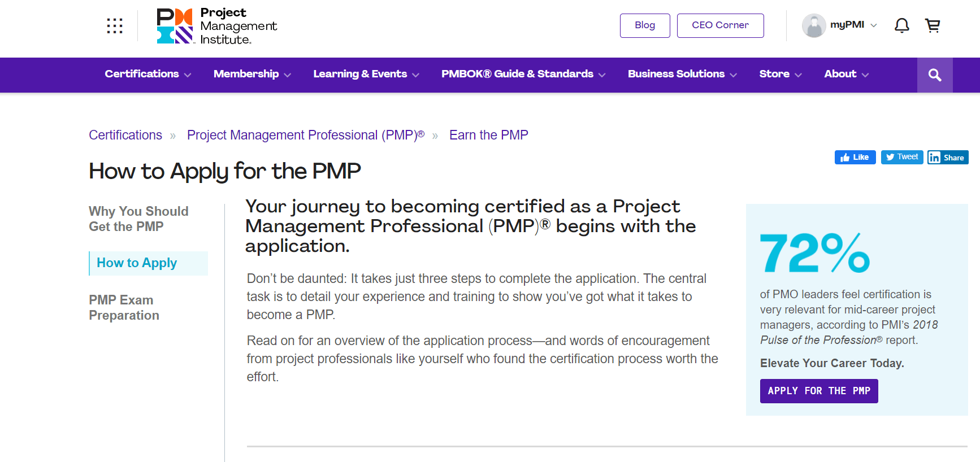
Task: Open the Learning & Events dropdown
Action: coord(366,74)
